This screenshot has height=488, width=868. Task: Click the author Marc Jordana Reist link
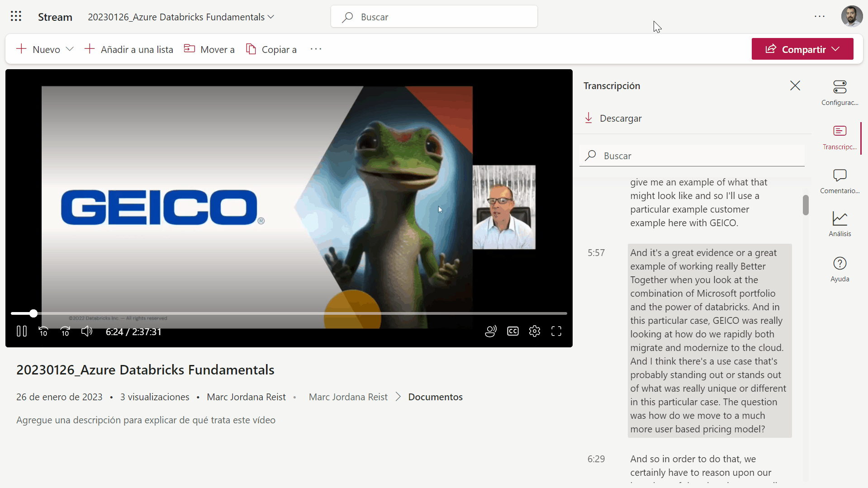246,397
